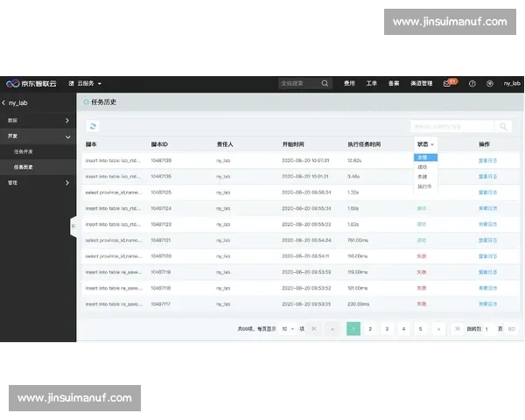Open the message notification icon with badge

pos(448,83)
